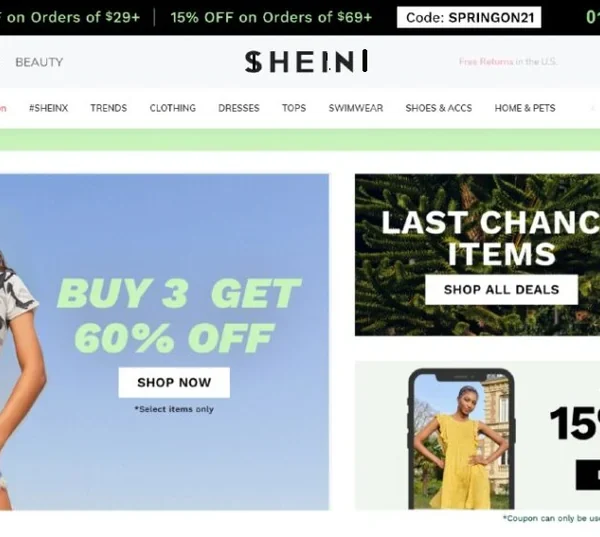Click the SHOP NOW button

(x=174, y=382)
